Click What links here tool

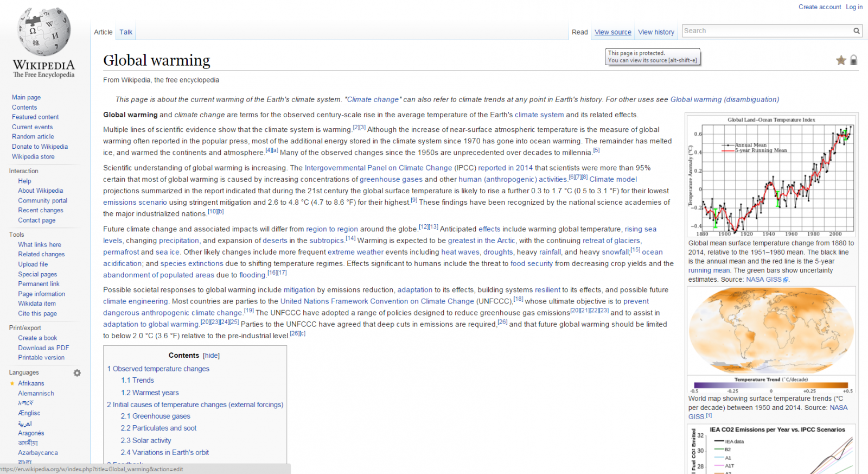click(40, 245)
